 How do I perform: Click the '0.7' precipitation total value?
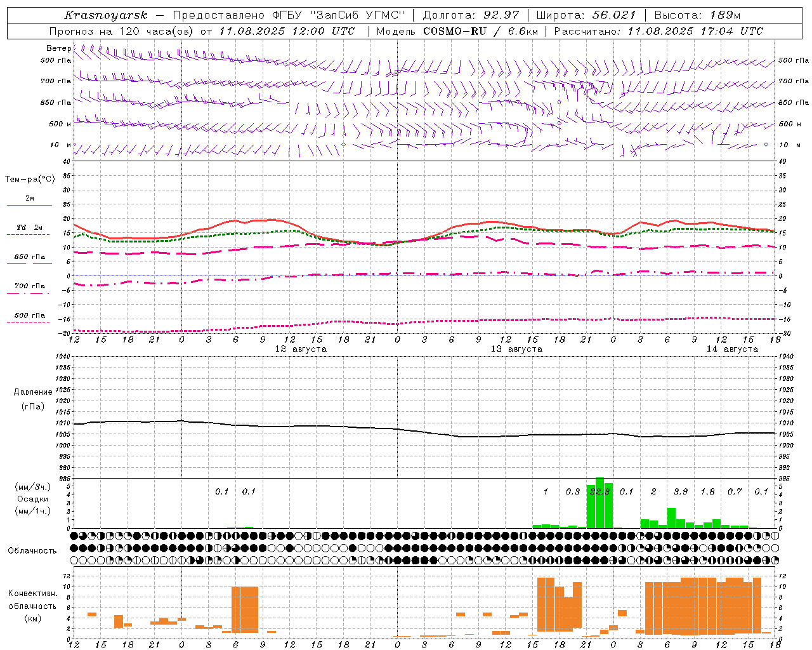735,491
